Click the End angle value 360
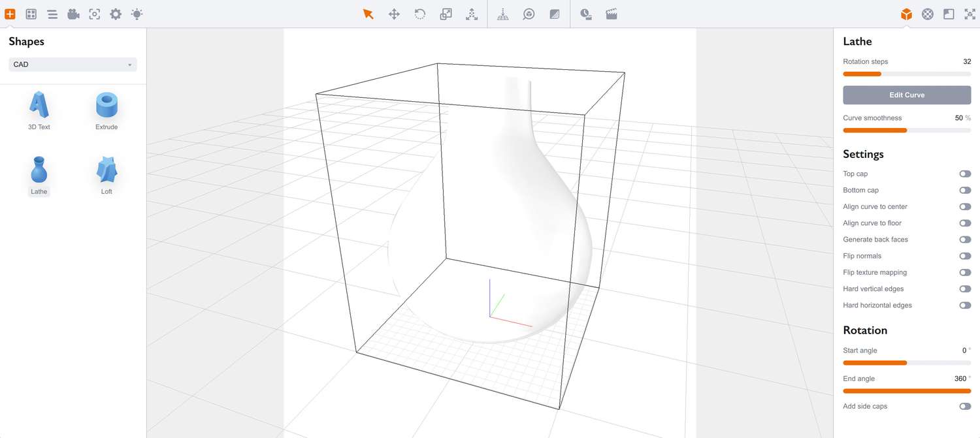The image size is (980, 438). 960,379
